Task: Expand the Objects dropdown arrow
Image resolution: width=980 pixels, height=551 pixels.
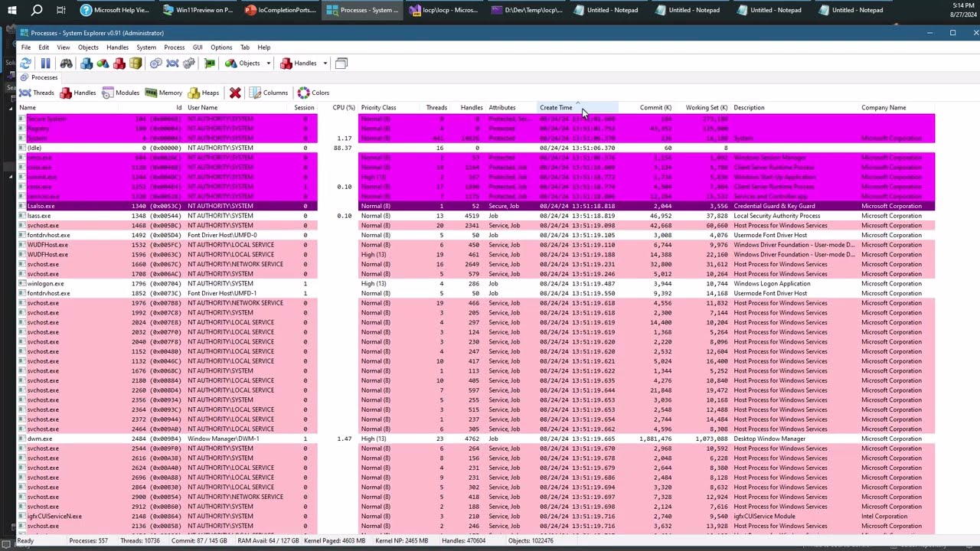Action: [268, 64]
